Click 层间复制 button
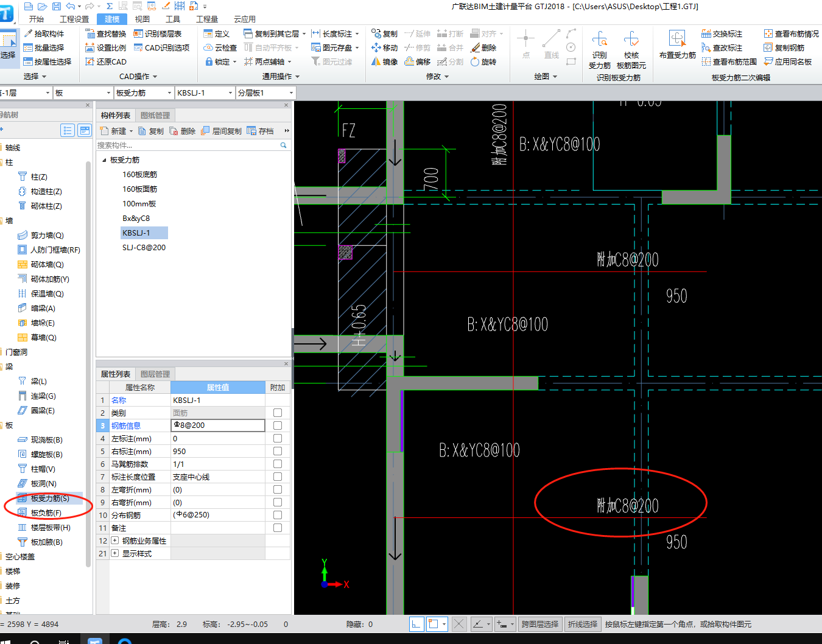Screen dimensions: 822x644 coord(222,131)
